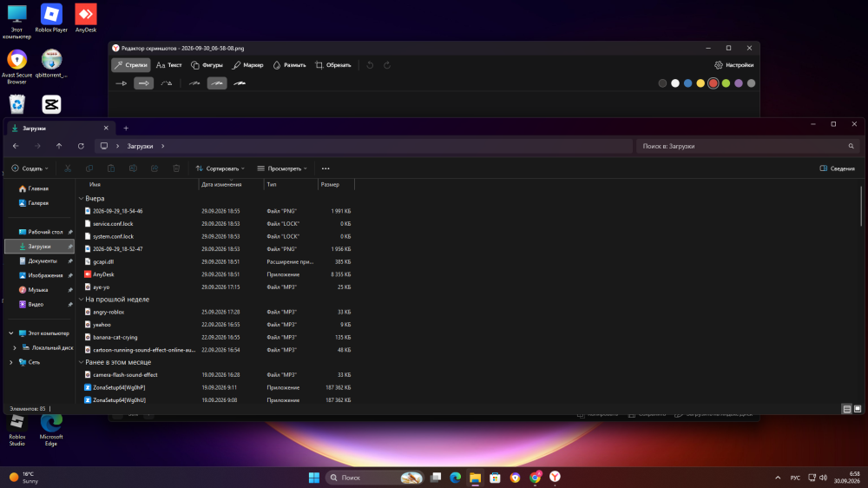Expand the breadcrumb chevron after Загрузки
868x488 pixels.
(163, 146)
